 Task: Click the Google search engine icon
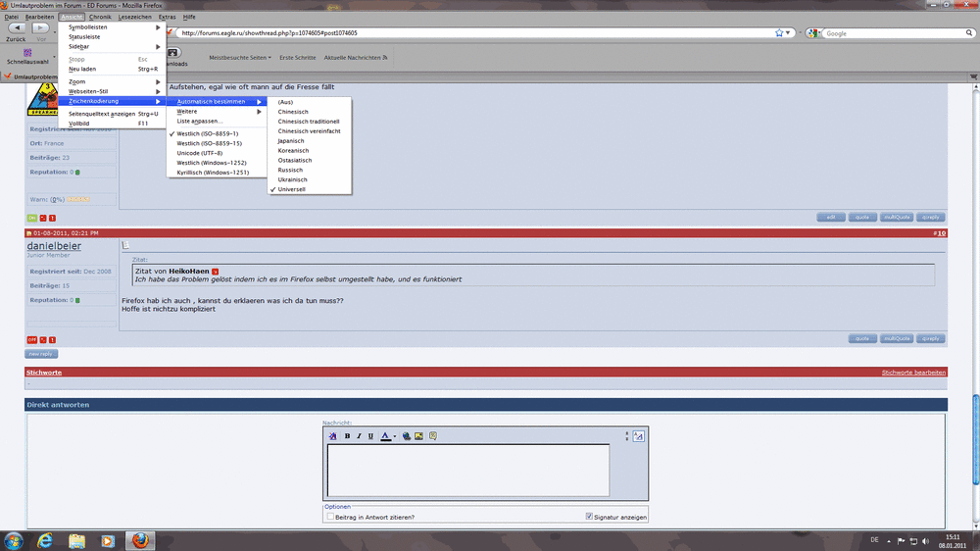pyautogui.click(x=811, y=33)
